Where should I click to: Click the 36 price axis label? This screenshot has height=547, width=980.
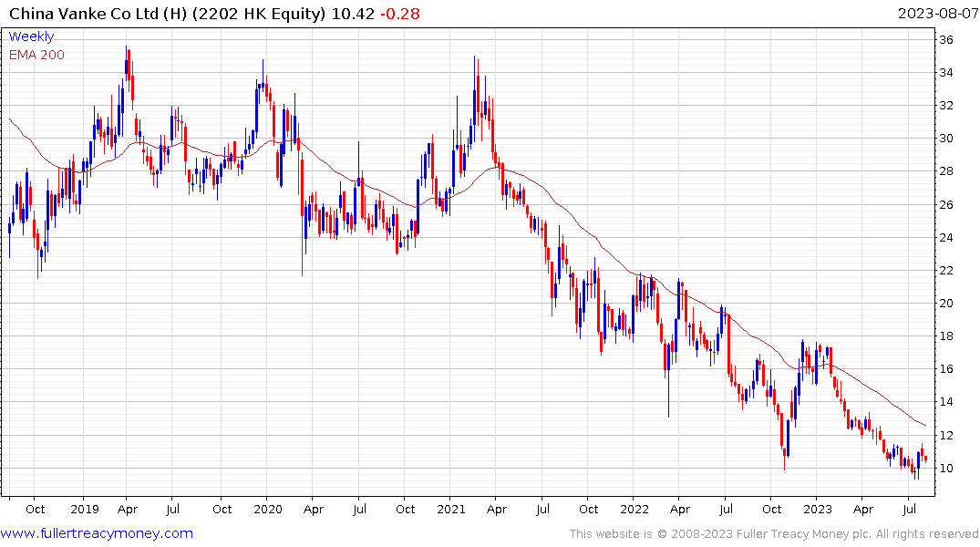[x=946, y=39]
